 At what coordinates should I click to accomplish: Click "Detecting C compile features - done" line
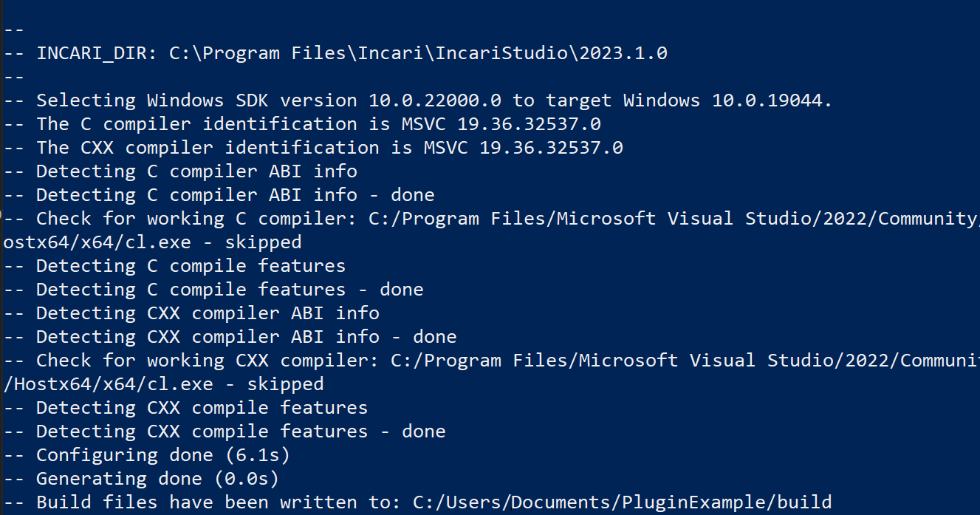coord(213,290)
